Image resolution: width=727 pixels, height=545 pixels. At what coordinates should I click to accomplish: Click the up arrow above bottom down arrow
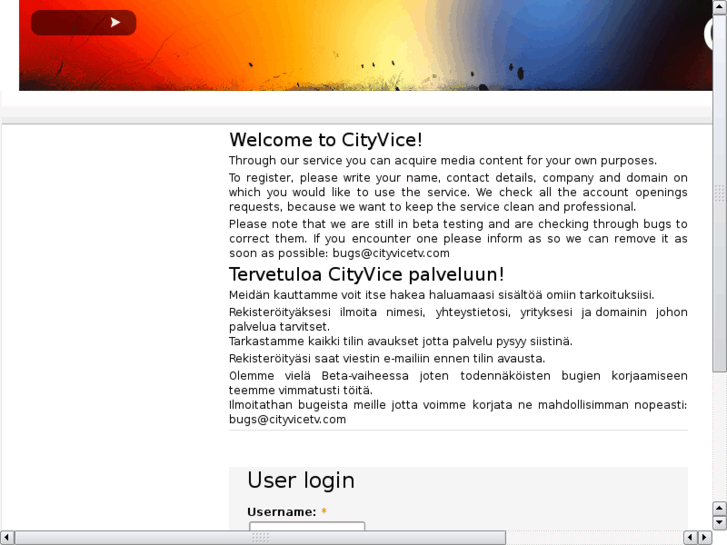pyautogui.click(x=719, y=508)
